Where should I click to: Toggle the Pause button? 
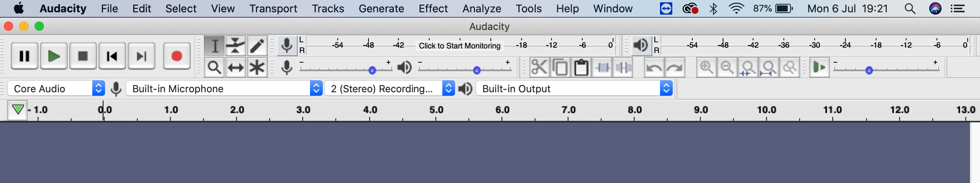point(25,56)
